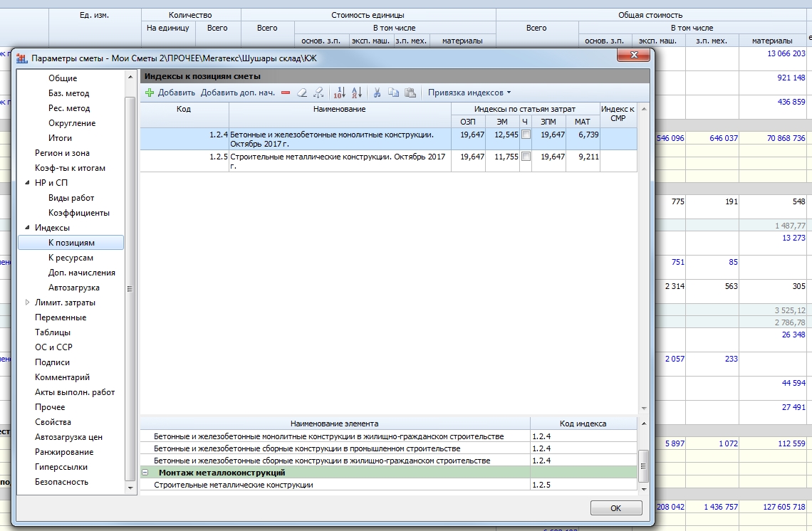Screen dimensions: 812x531
Task: Open Коэффициенты under НР и СП
Action: (79, 213)
